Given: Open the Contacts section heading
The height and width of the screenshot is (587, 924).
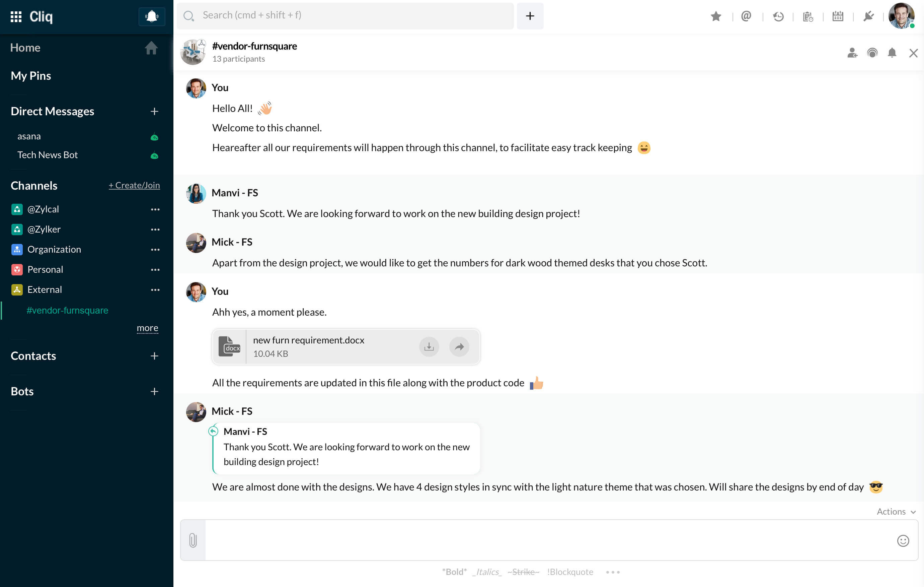Looking at the screenshot, I should 33,356.
